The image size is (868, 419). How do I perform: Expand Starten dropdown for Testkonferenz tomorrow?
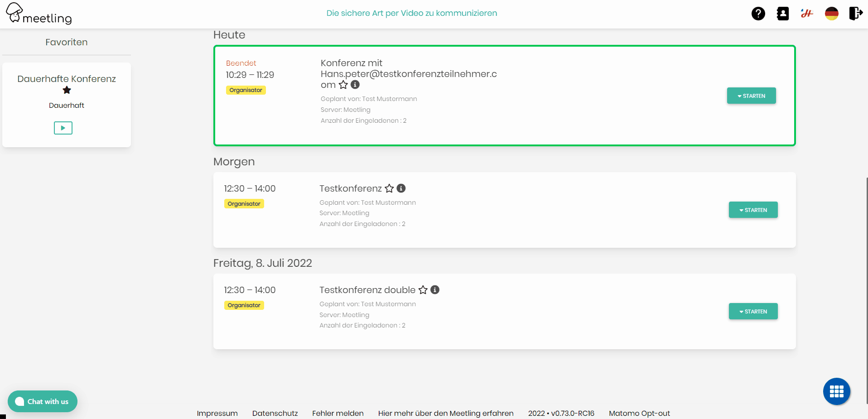[753, 210]
